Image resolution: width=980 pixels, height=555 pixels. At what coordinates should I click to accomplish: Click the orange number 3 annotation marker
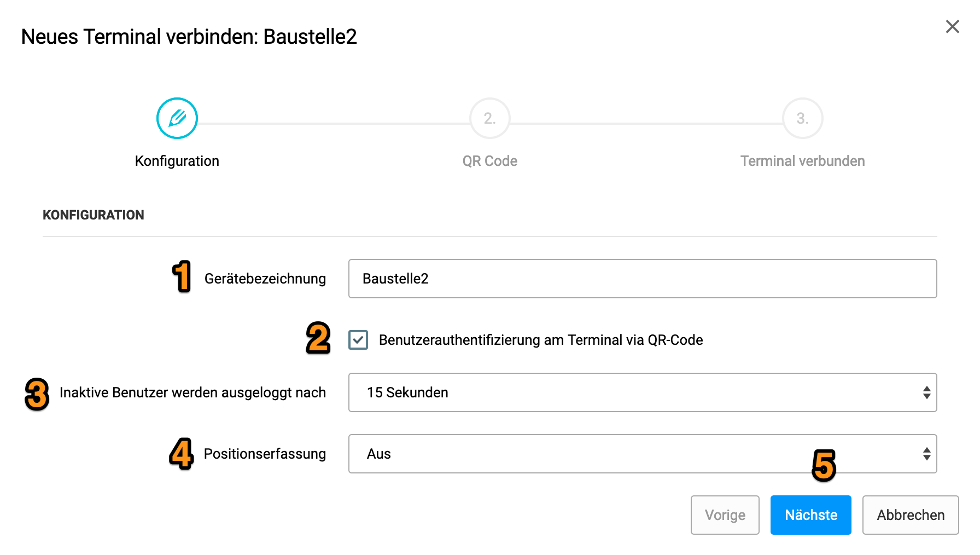(x=37, y=394)
